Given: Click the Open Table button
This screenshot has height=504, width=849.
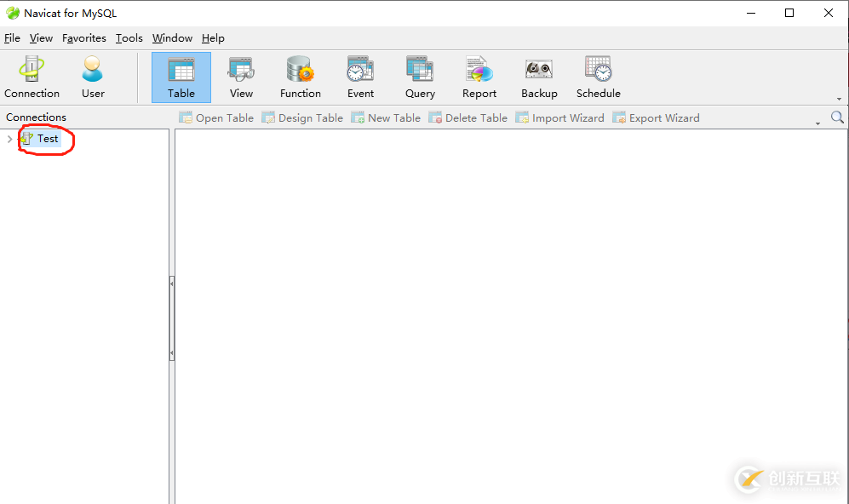Looking at the screenshot, I should [x=216, y=118].
